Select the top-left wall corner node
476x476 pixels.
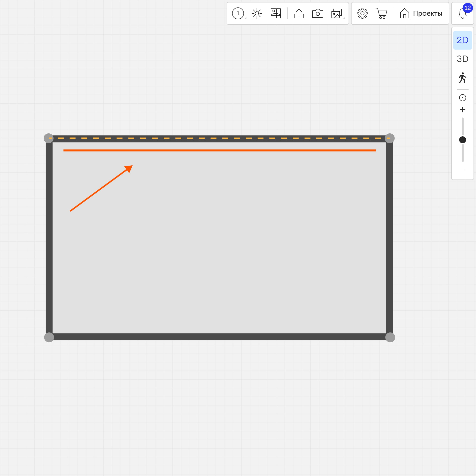(x=49, y=138)
